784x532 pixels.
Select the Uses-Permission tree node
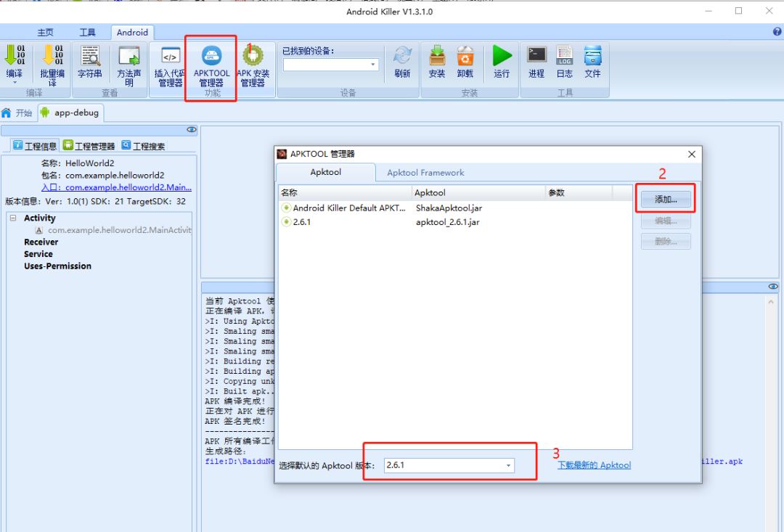pos(57,266)
